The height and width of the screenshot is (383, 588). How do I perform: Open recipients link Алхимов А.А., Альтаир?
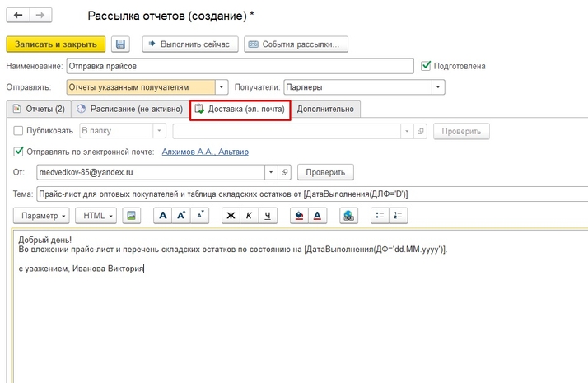pyautogui.click(x=205, y=152)
